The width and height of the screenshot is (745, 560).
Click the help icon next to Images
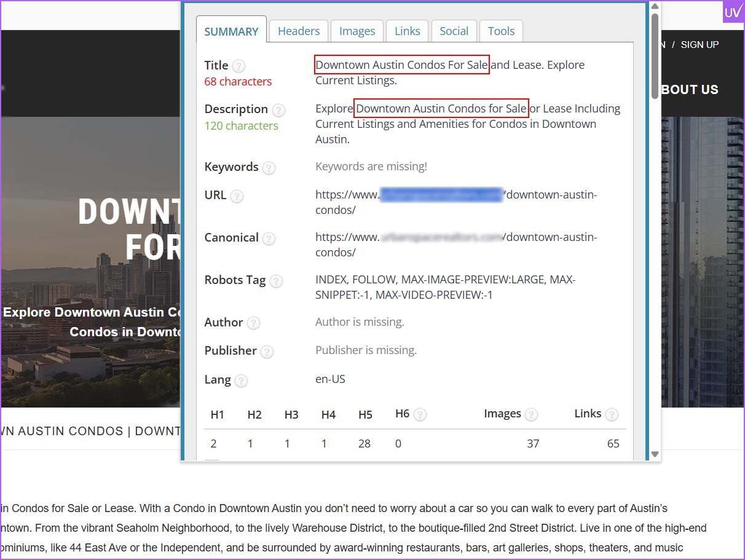[531, 415]
